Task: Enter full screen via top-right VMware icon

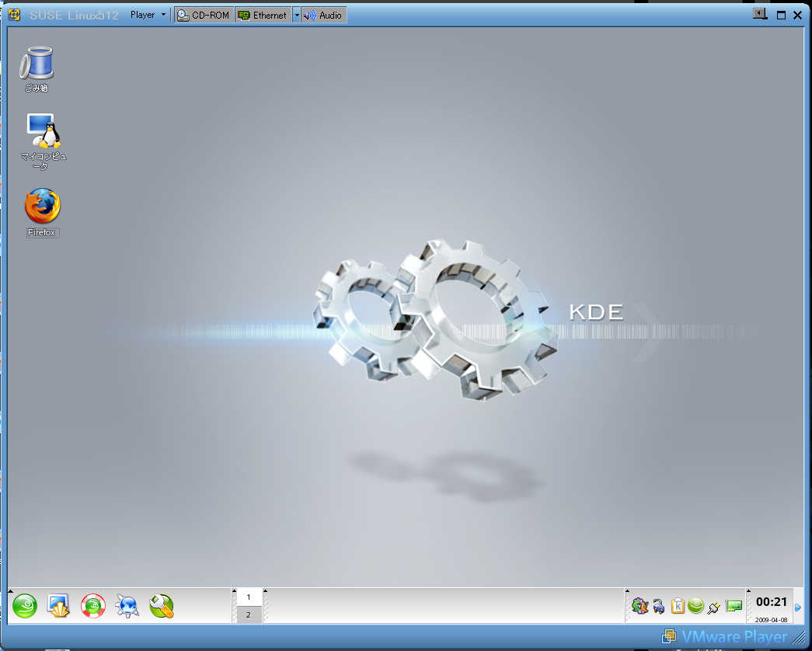Action: click(760, 14)
